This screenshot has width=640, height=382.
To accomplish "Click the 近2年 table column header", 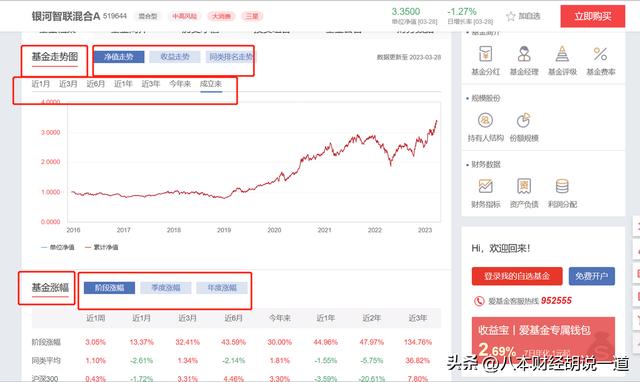I will pos(371,318).
